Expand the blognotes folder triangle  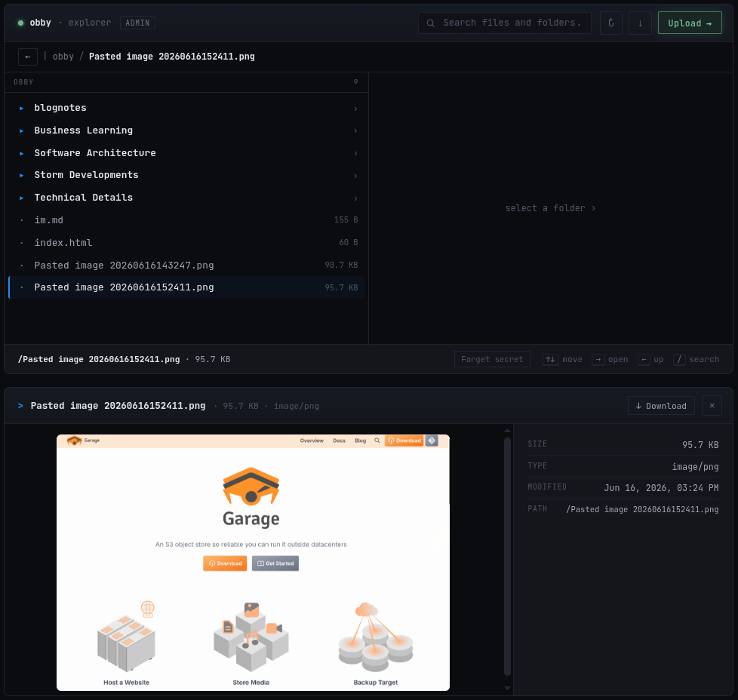(x=22, y=108)
